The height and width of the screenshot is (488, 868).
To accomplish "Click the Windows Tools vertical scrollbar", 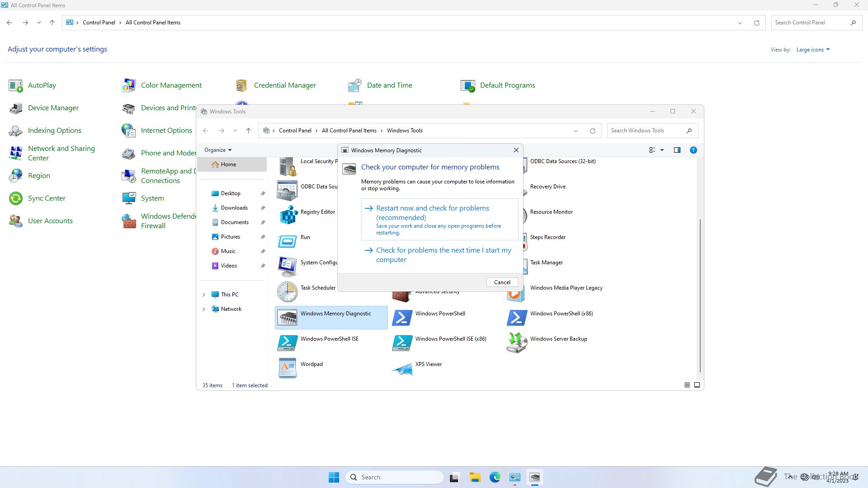I will (700, 296).
